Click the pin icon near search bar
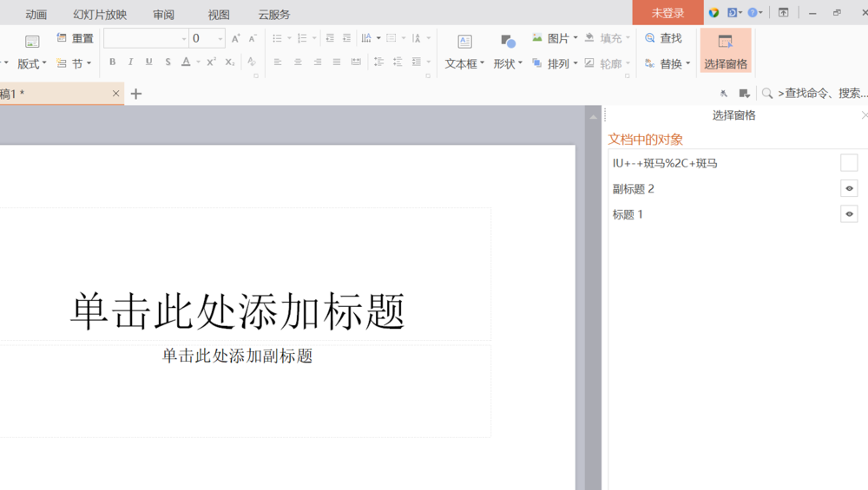868x490 pixels. (724, 94)
